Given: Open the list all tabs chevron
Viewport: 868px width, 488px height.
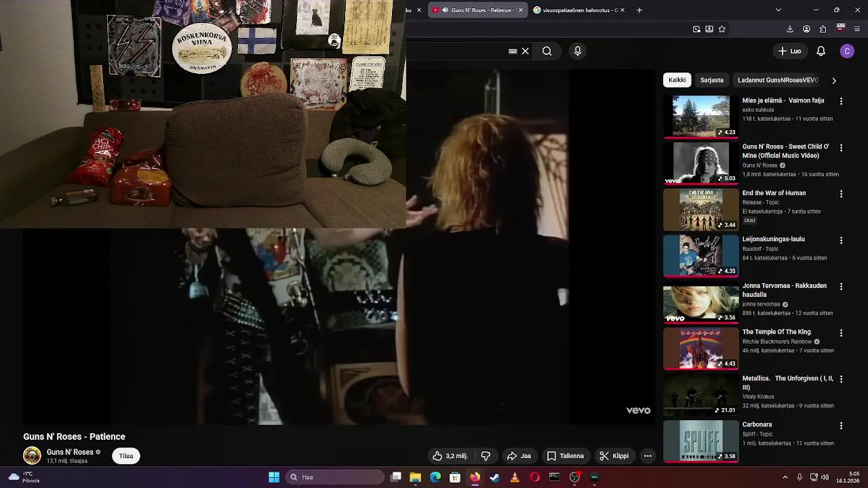Looking at the screenshot, I should coord(778,10).
